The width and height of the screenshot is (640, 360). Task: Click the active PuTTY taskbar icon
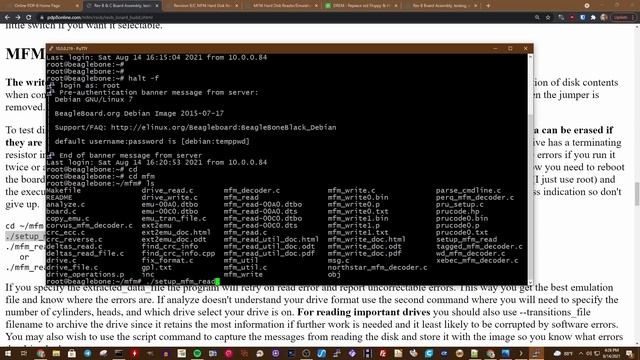point(536,353)
